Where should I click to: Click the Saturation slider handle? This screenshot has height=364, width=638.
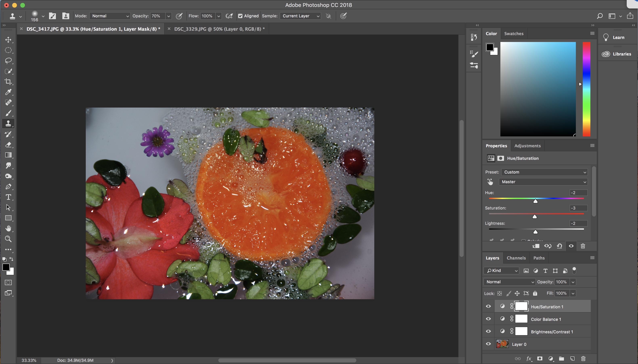coord(534,217)
